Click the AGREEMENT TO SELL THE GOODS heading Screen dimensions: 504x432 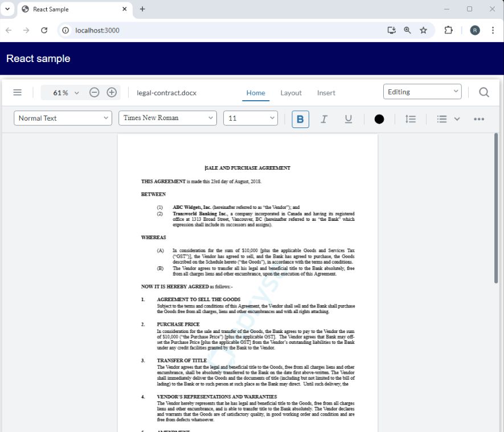pos(199,299)
